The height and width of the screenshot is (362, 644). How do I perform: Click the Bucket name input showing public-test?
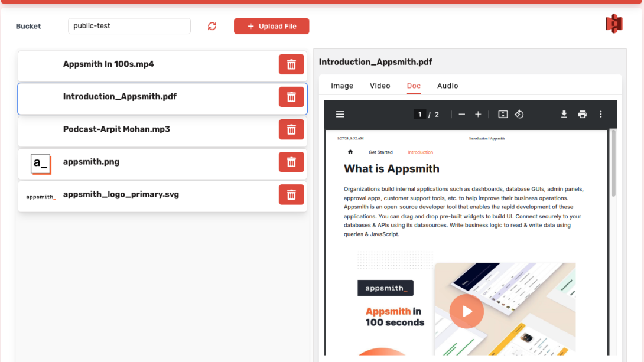[129, 26]
